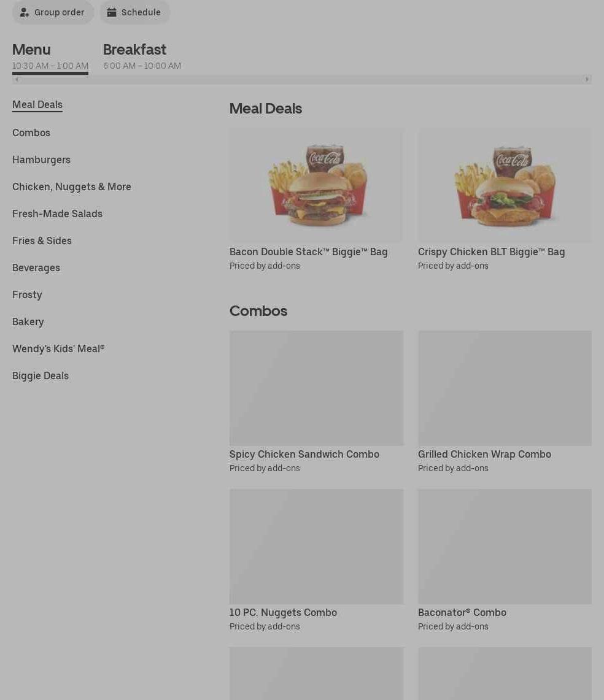The width and height of the screenshot is (604, 700).
Task: Open Biggie Deals category
Action: pyautogui.click(x=41, y=375)
